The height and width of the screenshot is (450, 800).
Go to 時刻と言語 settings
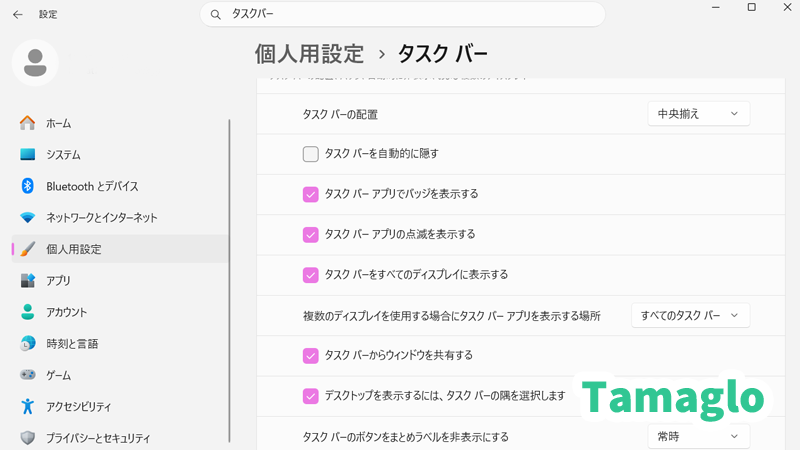[x=72, y=343]
